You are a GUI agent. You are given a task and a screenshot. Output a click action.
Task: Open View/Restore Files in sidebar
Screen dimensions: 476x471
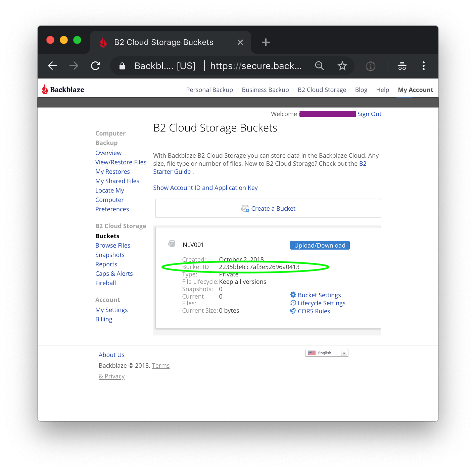point(121,162)
